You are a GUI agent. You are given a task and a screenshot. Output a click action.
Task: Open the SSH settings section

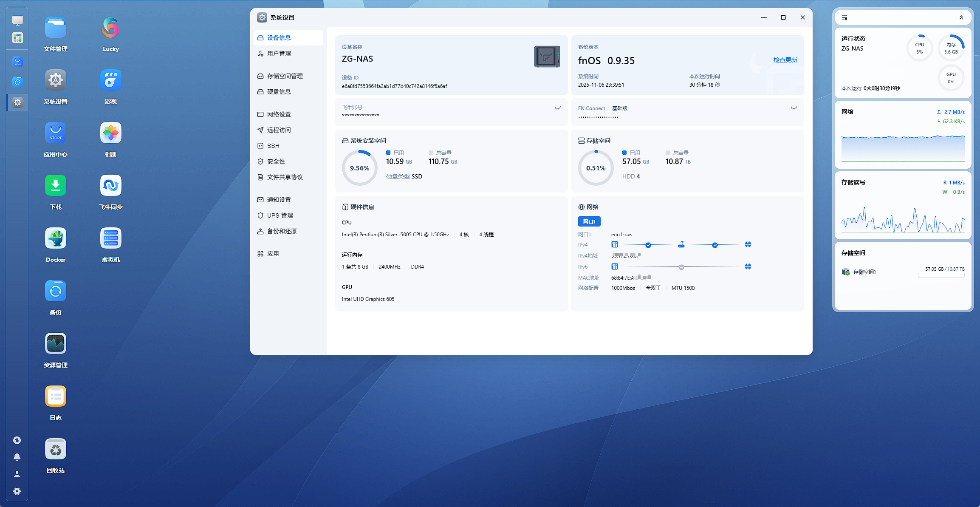point(273,146)
